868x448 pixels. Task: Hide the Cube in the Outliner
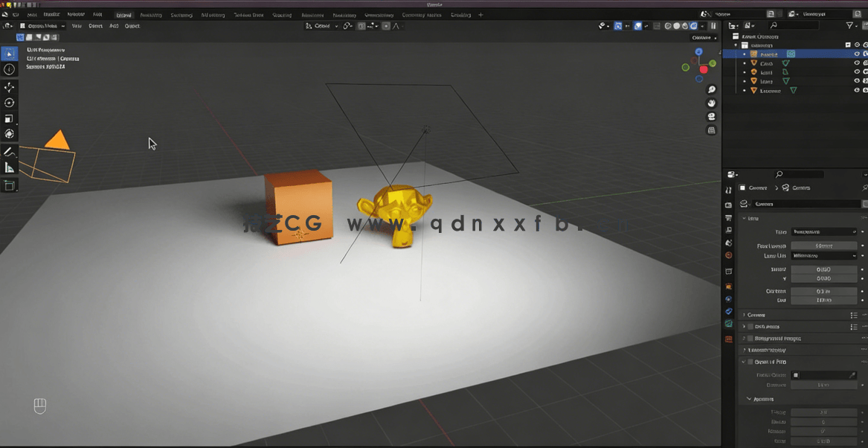(x=856, y=63)
